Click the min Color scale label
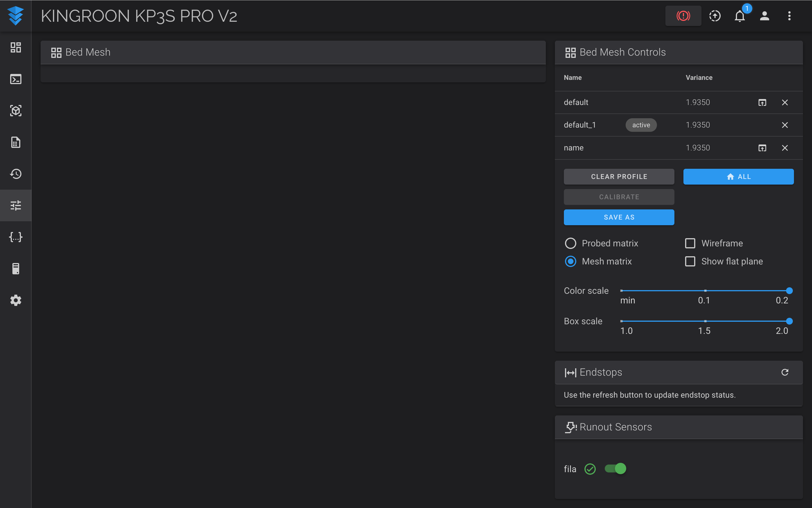Viewport: 812px width, 508px height. pos(627,300)
